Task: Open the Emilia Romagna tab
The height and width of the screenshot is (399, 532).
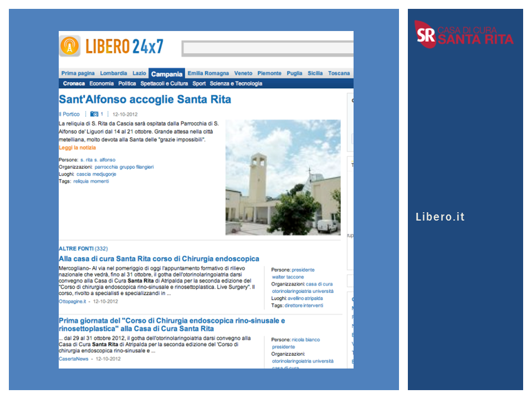Action: 208,73
